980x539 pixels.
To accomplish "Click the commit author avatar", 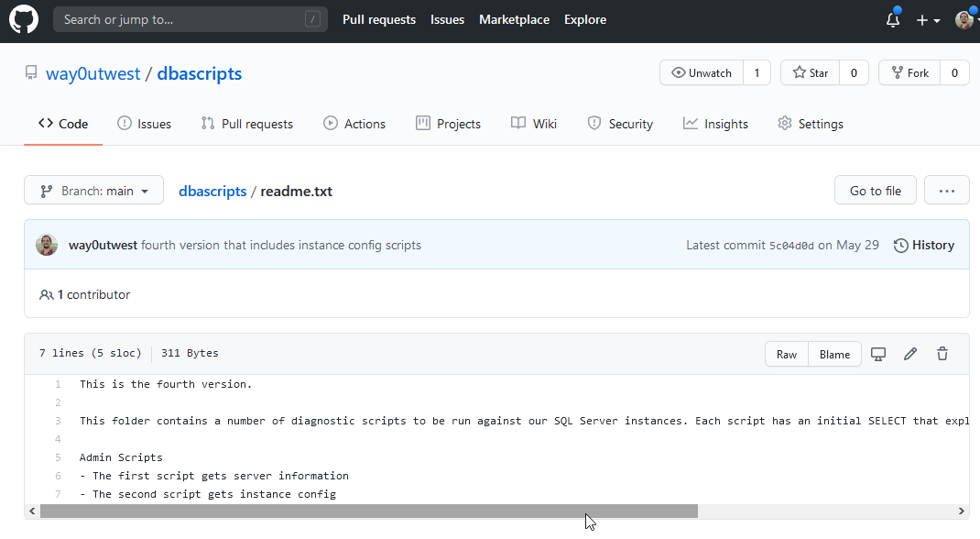I will coord(47,245).
